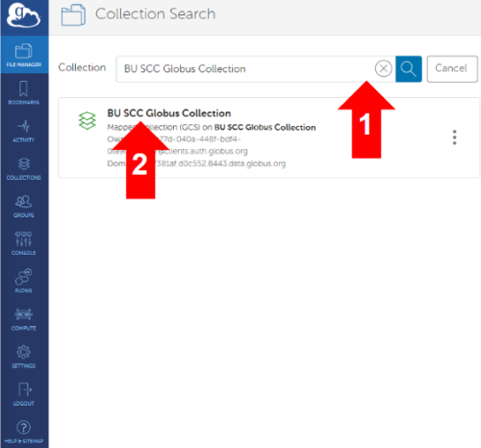Open the Compute sidebar icon

pyautogui.click(x=24, y=319)
